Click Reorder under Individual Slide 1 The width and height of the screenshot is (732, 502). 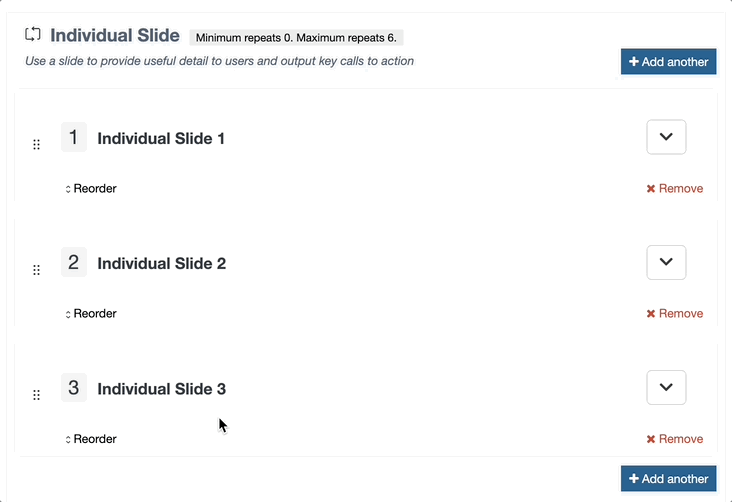click(x=91, y=188)
